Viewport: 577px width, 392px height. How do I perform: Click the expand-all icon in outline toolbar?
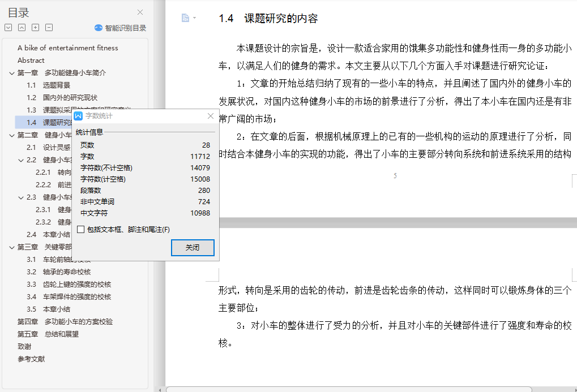point(8,28)
